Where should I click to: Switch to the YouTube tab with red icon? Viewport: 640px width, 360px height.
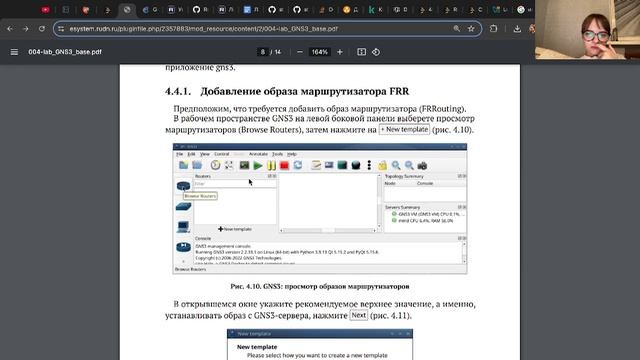(x=45, y=9)
